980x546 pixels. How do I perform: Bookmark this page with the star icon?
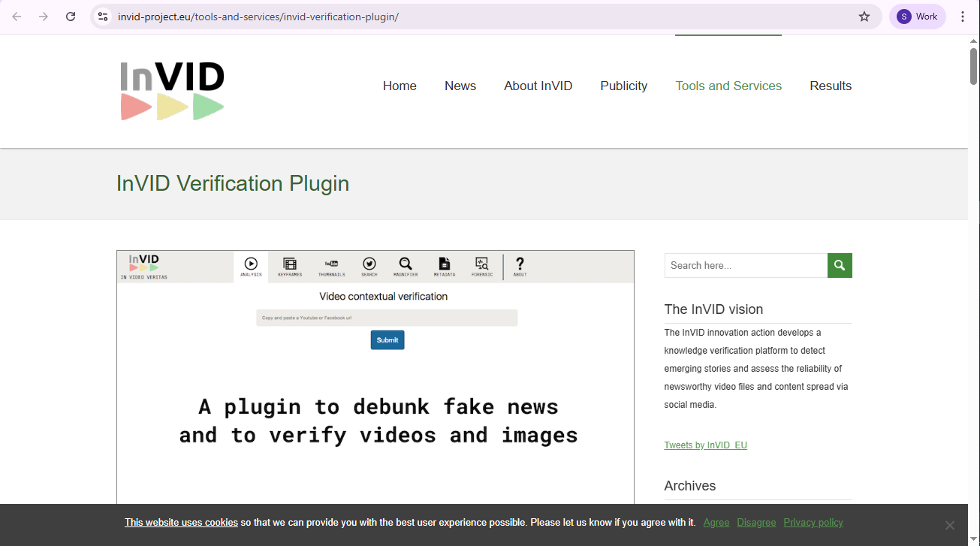pos(864,17)
